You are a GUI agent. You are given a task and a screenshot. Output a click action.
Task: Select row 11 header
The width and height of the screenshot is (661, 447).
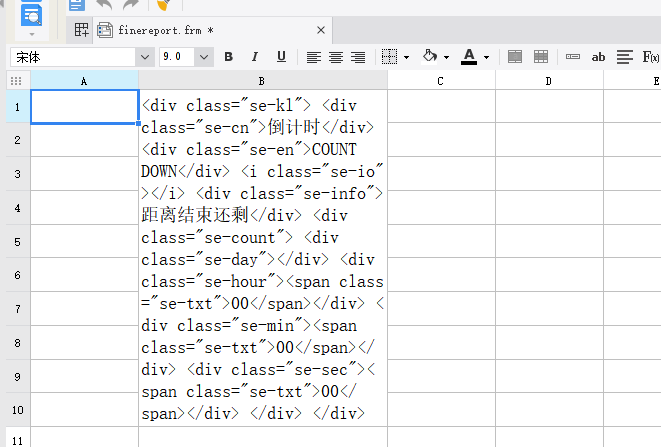(x=18, y=438)
